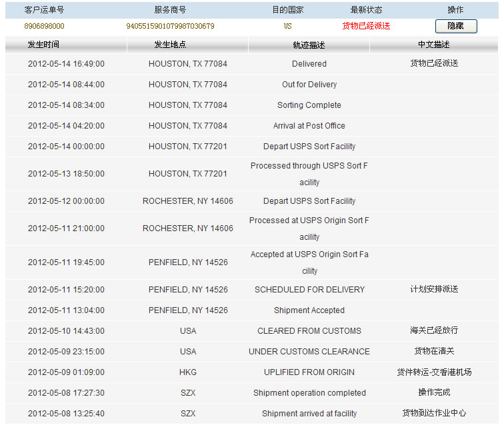The width and height of the screenshot is (504, 429).
Task: Click Accepted at USPS Origin Sort Facility
Action: (309, 262)
